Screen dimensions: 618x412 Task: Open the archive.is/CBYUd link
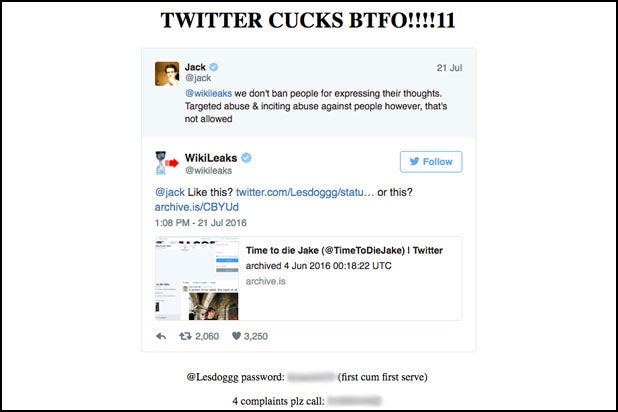coord(196,207)
